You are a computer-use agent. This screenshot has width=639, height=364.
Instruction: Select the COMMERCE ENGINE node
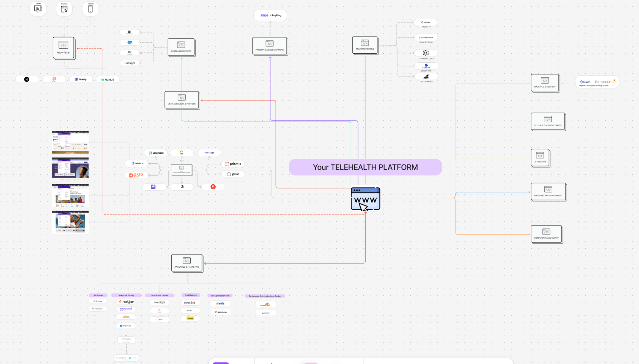tap(365, 45)
